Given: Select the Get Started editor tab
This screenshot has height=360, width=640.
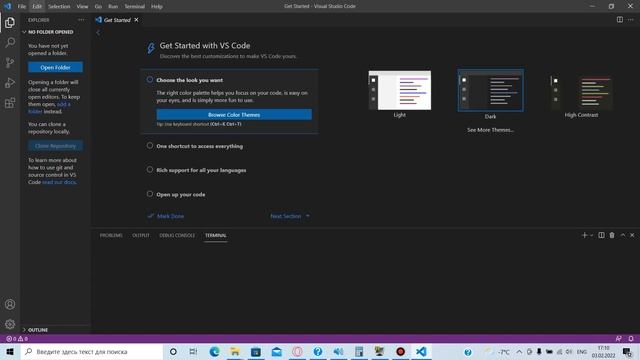Looking at the screenshot, I should click(x=117, y=20).
